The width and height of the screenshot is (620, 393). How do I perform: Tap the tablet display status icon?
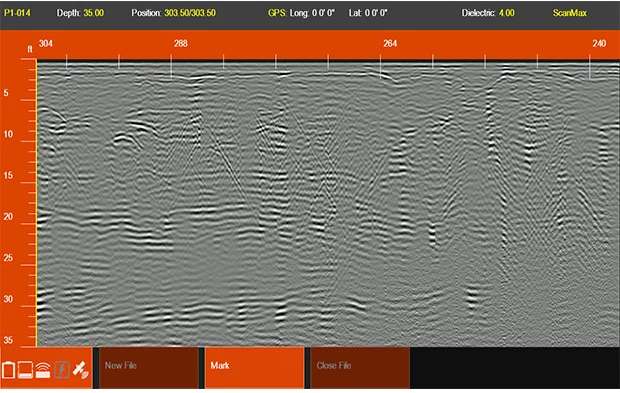25,370
